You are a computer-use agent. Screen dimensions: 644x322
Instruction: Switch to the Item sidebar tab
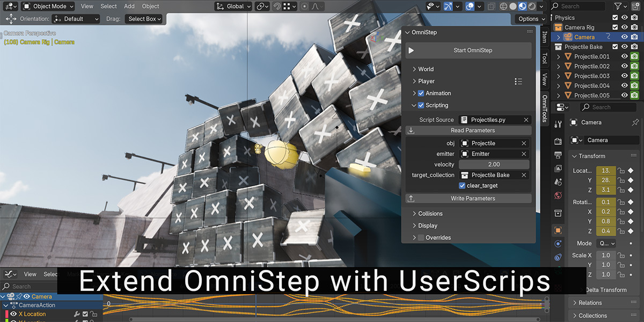click(544, 36)
